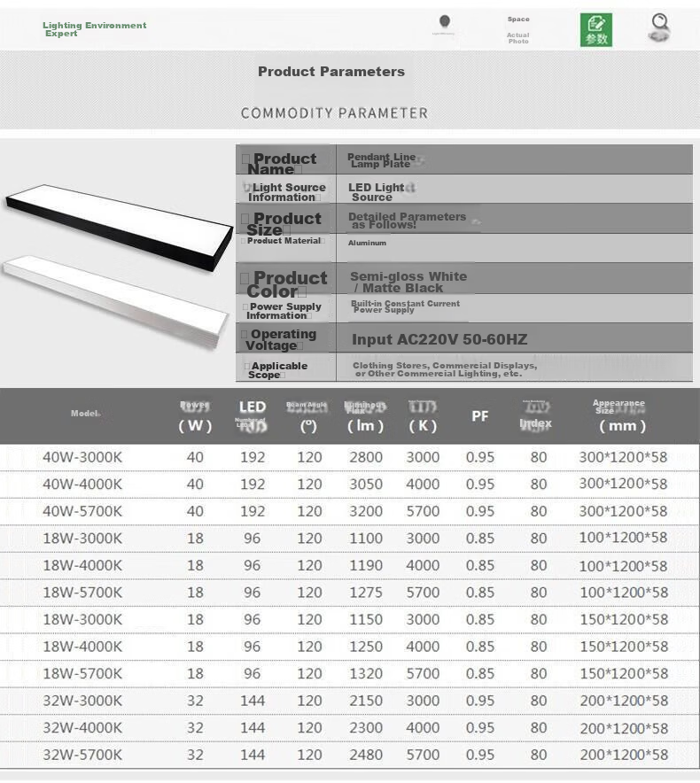Viewport: 700px width, 783px height.
Task: Click the Model column header
Action: [85, 414]
